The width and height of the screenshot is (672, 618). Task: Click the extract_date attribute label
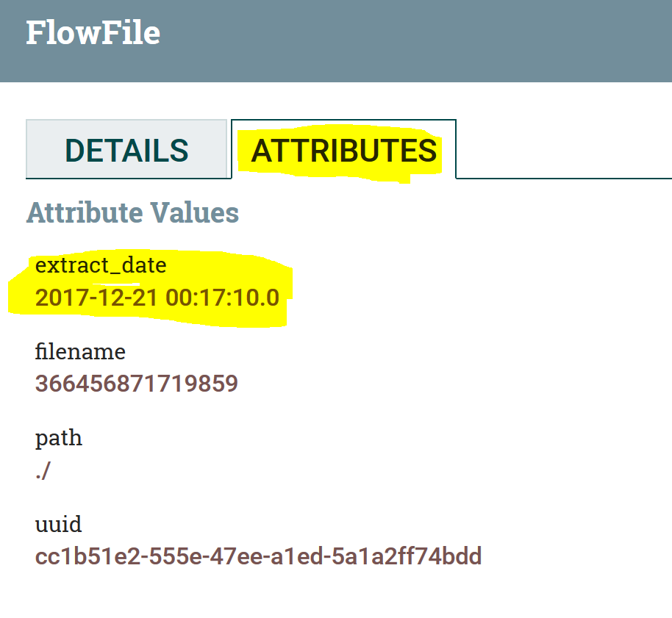(x=100, y=265)
